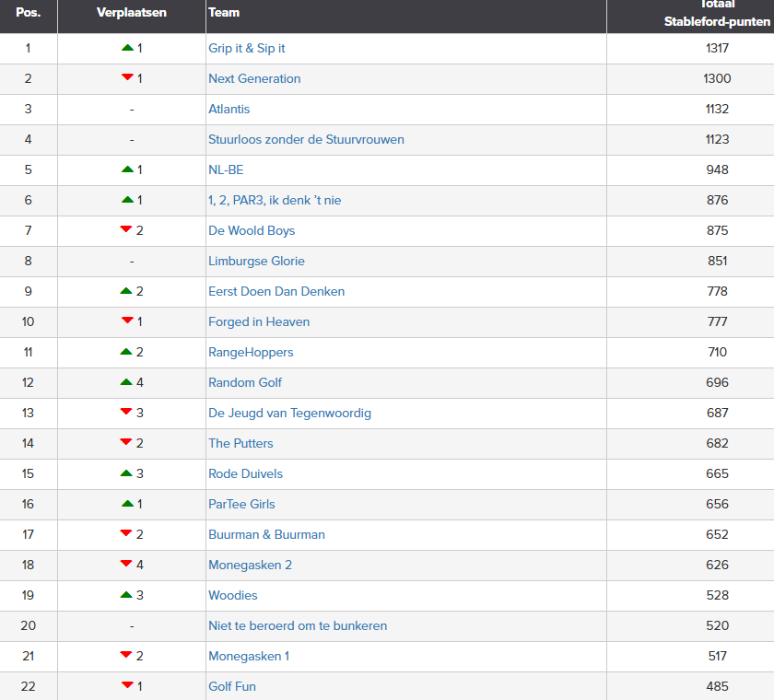Click the green up arrow beside Grip it & Sip it
The height and width of the screenshot is (700, 774).
click(x=127, y=48)
